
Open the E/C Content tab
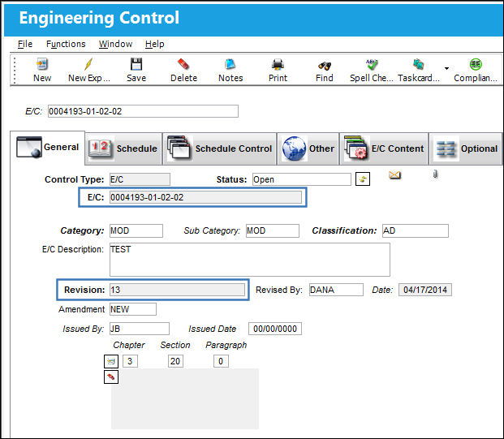(384, 148)
